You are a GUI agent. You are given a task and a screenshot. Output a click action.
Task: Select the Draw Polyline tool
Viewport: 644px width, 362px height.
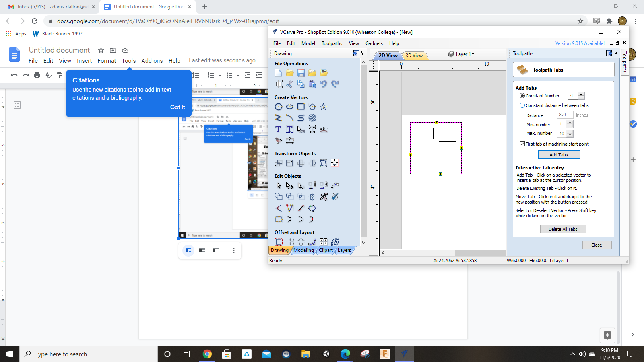click(278, 118)
